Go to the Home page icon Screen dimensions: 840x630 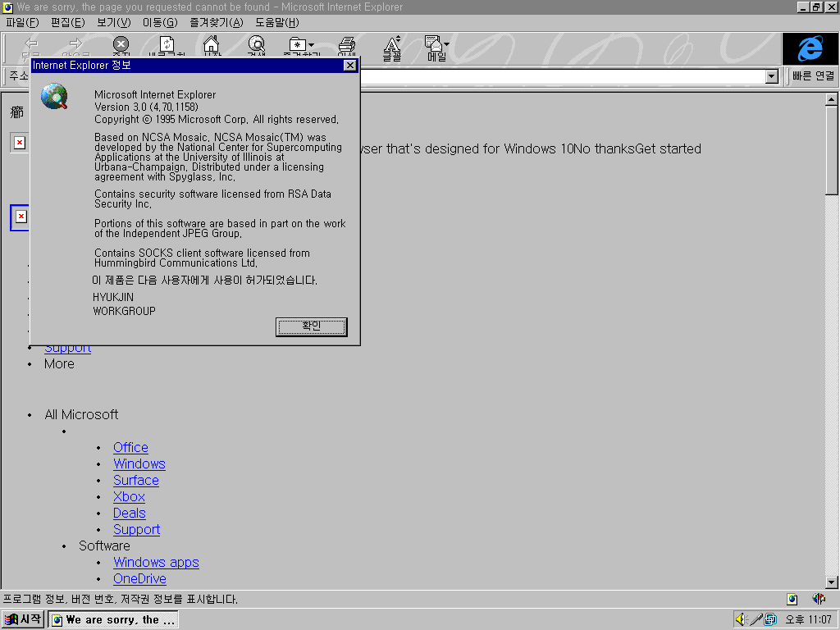point(212,44)
